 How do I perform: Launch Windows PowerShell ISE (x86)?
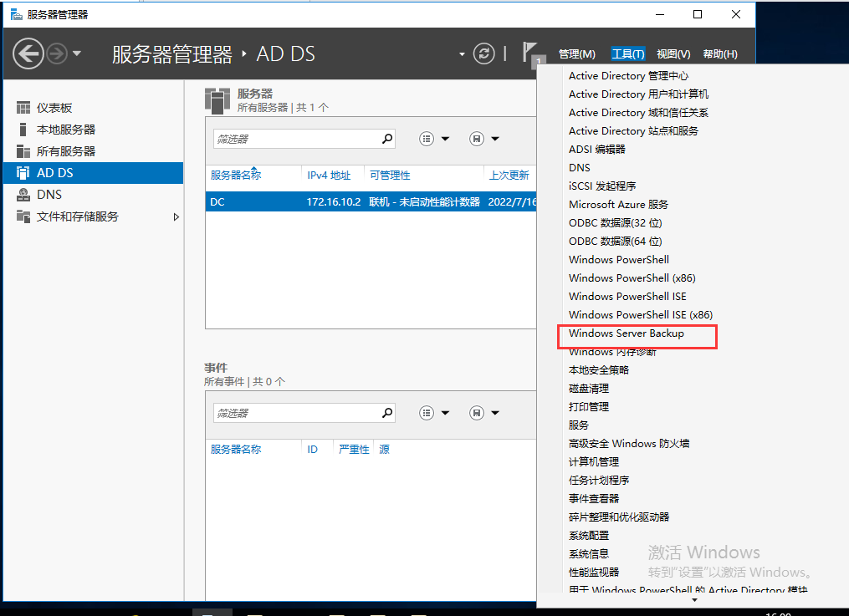click(x=641, y=315)
